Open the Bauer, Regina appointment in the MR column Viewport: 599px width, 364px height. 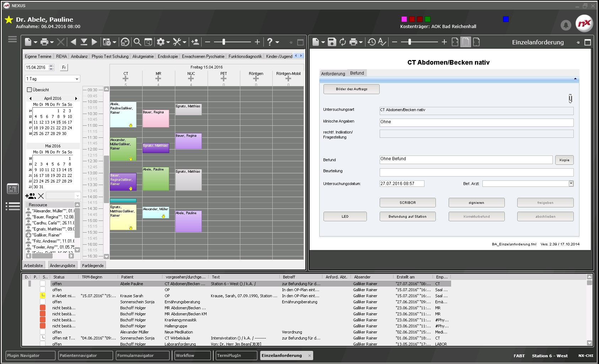156,118
